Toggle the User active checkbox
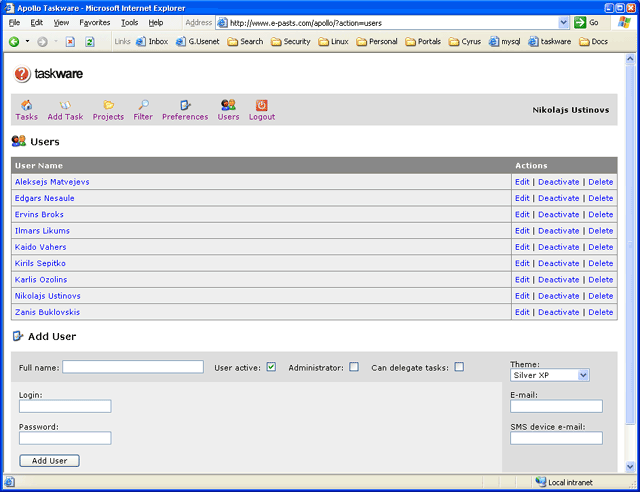This screenshot has height=492, width=640. pyautogui.click(x=271, y=367)
